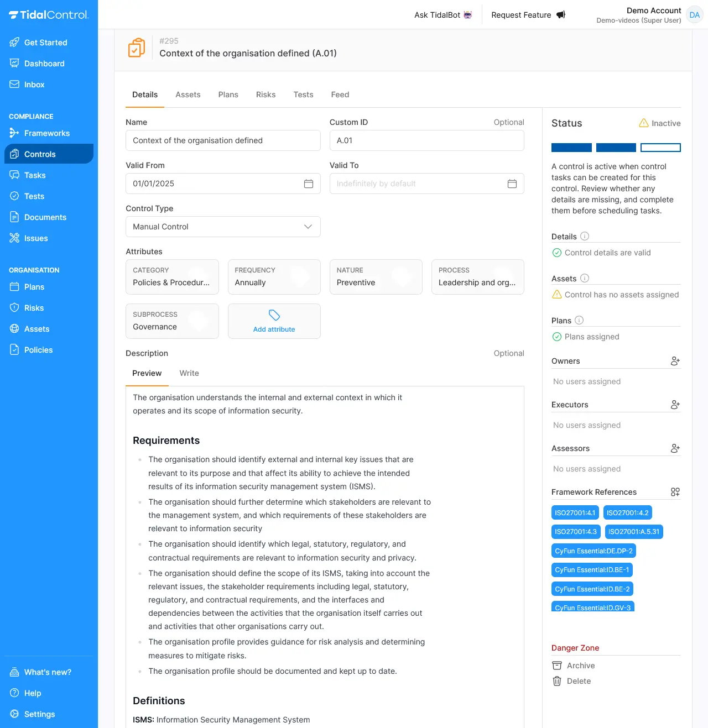Select description Write tab
Viewport: 708px width, 728px height.
tap(189, 373)
